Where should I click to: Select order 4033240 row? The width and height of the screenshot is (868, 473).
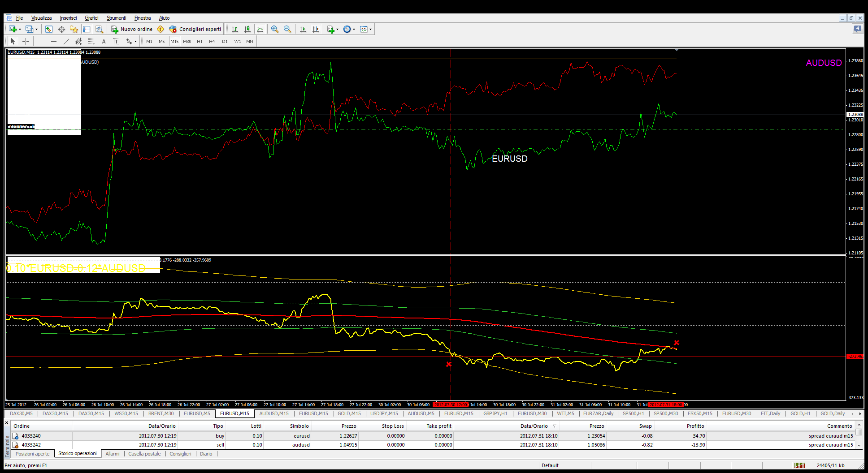(433, 436)
